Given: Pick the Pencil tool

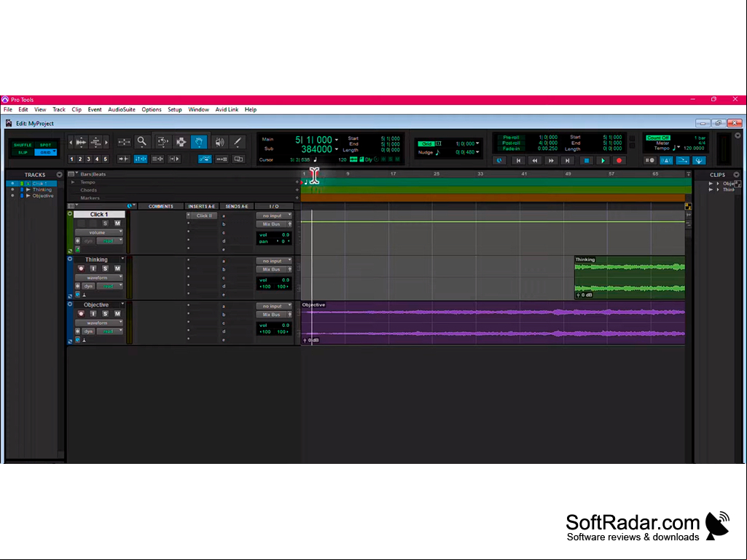Looking at the screenshot, I should pyautogui.click(x=238, y=141).
